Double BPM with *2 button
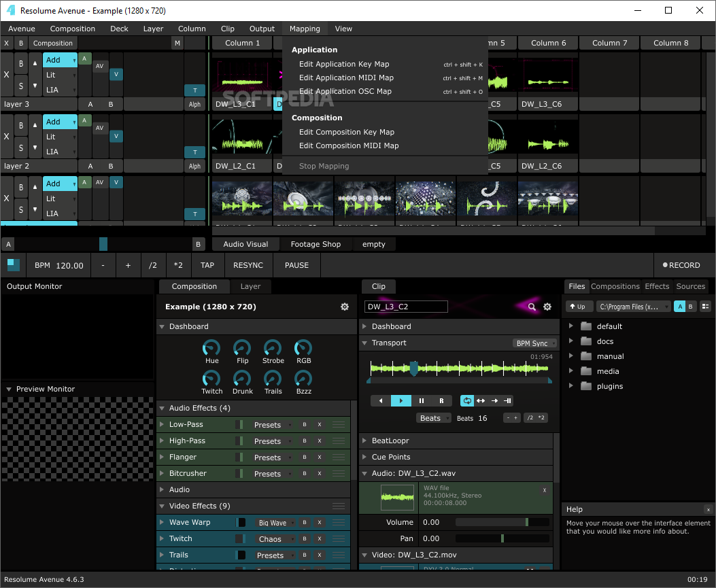The height and width of the screenshot is (588, 716). pos(178,265)
